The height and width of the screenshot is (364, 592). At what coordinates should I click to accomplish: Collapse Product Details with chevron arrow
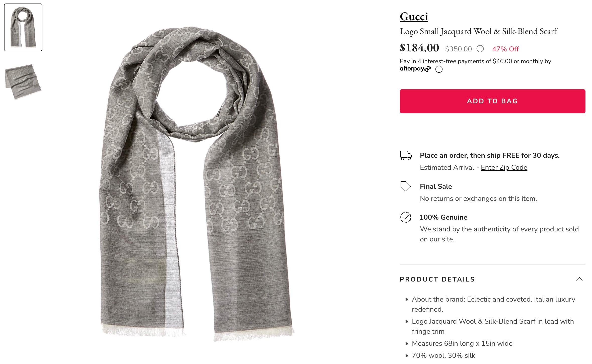579,279
